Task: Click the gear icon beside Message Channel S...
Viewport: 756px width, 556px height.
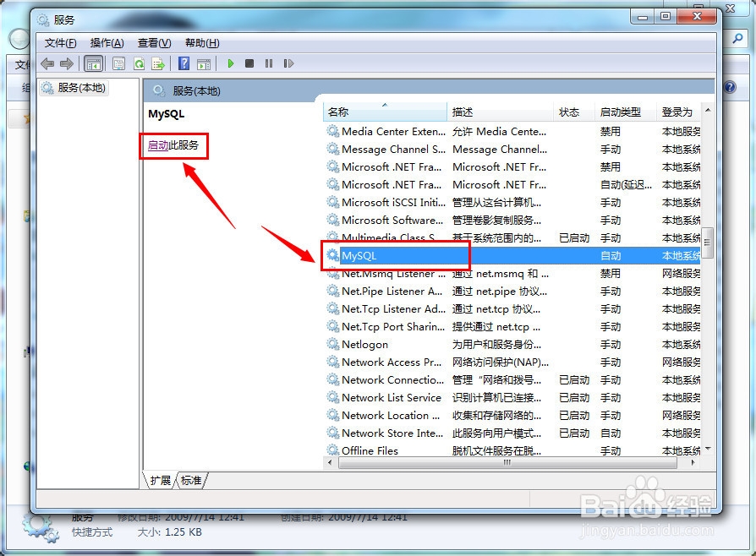Action: point(332,149)
